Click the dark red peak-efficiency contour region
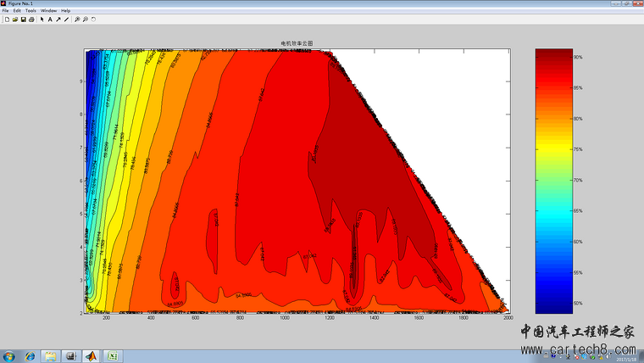The height and width of the screenshot is (363, 644). point(364,153)
